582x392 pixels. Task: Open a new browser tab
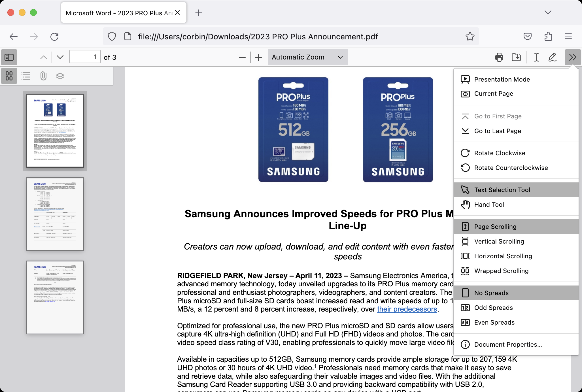tap(199, 13)
